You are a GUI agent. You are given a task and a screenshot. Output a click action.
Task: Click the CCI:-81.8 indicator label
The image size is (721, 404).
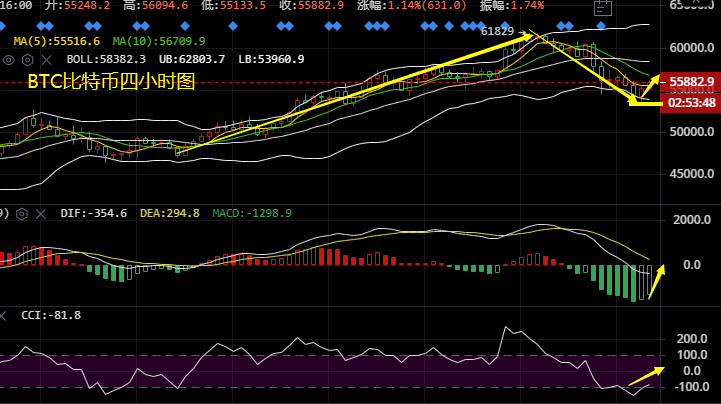click(x=51, y=315)
